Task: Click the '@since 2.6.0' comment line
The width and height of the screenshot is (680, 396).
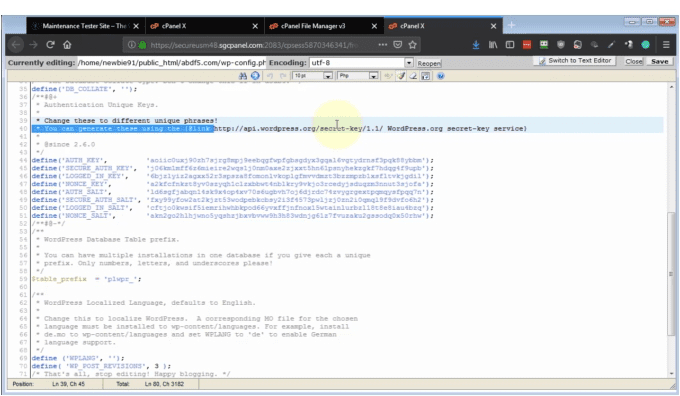Action: coord(69,144)
